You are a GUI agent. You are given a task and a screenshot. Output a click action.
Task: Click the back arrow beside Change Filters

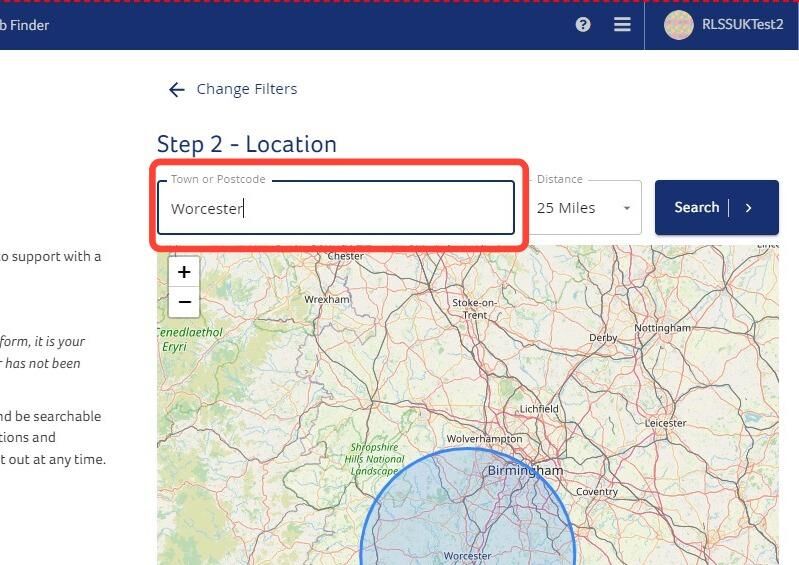click(176, 90)
